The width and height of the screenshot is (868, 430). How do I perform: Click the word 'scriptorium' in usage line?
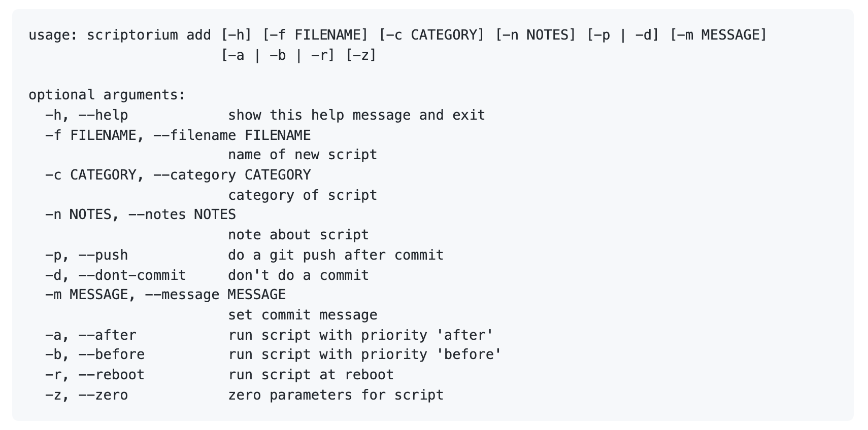[x=132, y=35]
